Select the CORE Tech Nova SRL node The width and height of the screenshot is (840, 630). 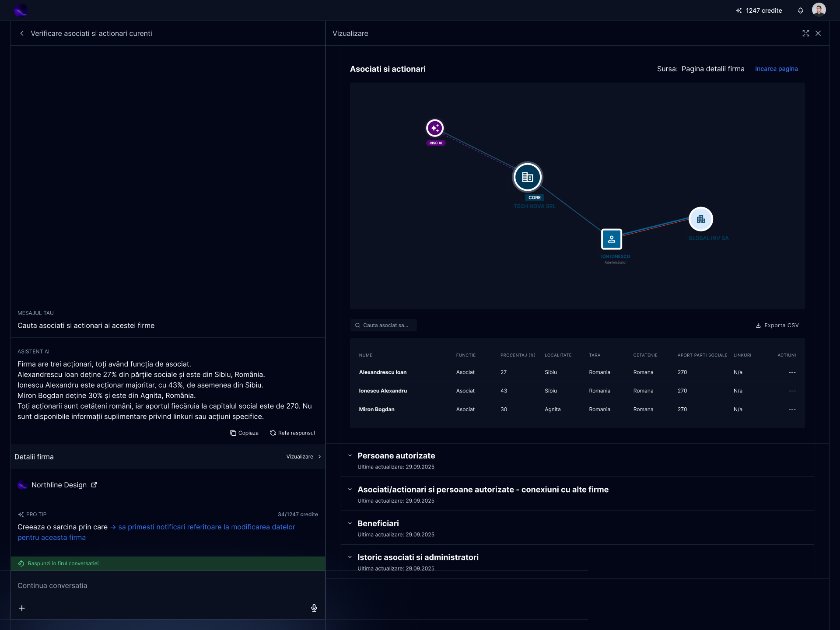(528, 177)
